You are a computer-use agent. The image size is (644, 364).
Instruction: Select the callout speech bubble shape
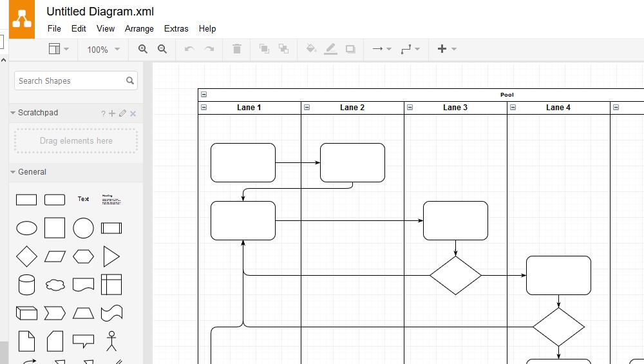click(83, 341)
